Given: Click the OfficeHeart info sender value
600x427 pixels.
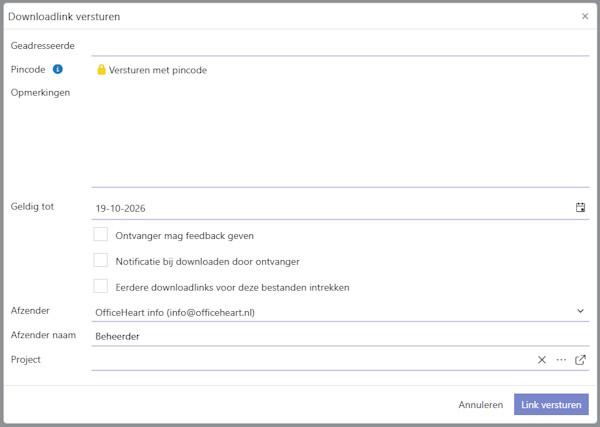Looking at the screenshot, I should 175,313.
